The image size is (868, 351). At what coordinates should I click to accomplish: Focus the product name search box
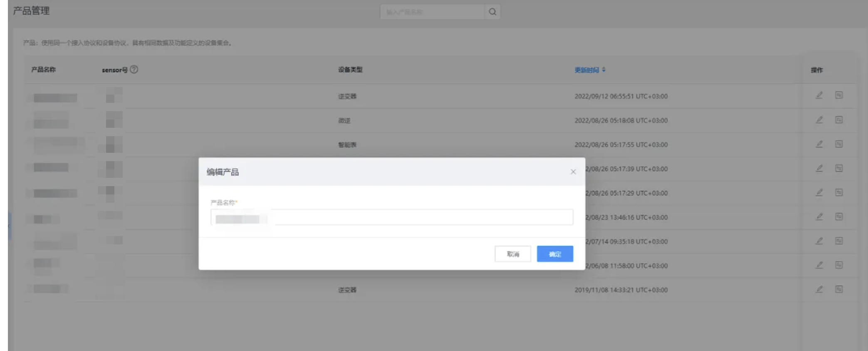[433, 12]
